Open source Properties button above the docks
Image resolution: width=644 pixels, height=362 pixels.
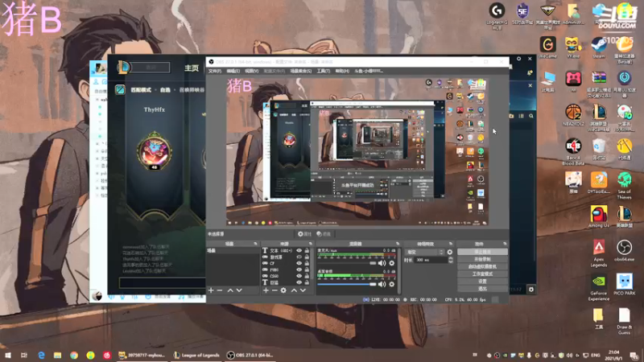(305, 234)
